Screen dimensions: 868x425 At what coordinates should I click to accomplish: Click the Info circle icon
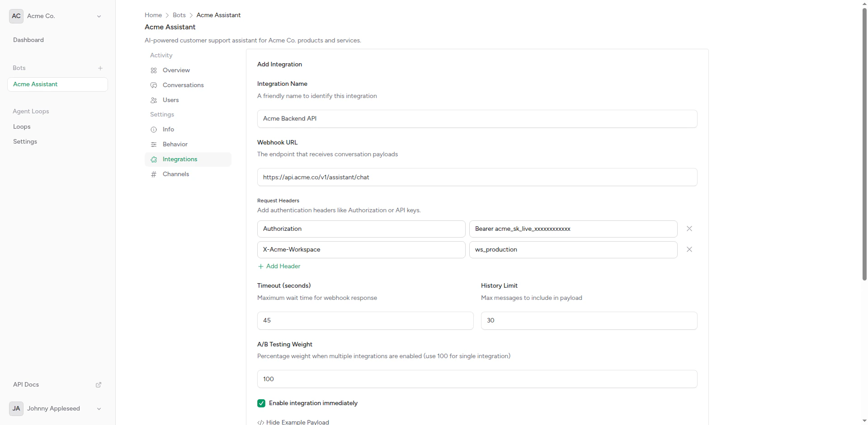154,130
